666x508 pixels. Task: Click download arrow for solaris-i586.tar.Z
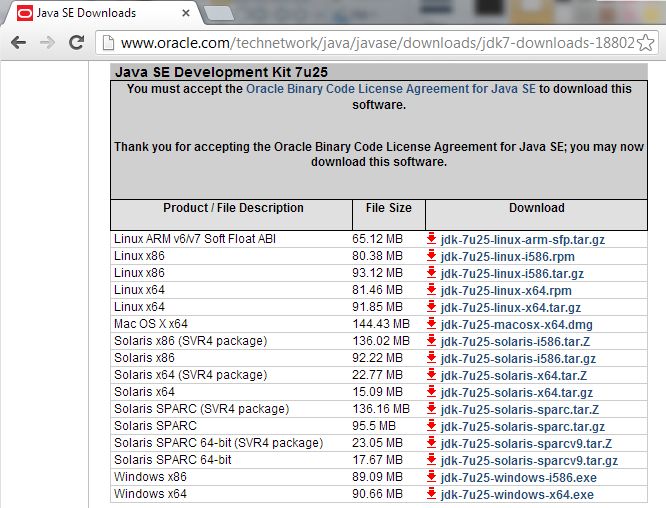(432, 341)
